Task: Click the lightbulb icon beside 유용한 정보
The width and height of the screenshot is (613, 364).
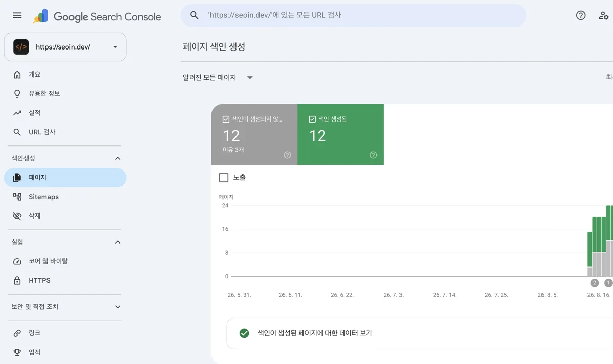Action: click(17, 94)
